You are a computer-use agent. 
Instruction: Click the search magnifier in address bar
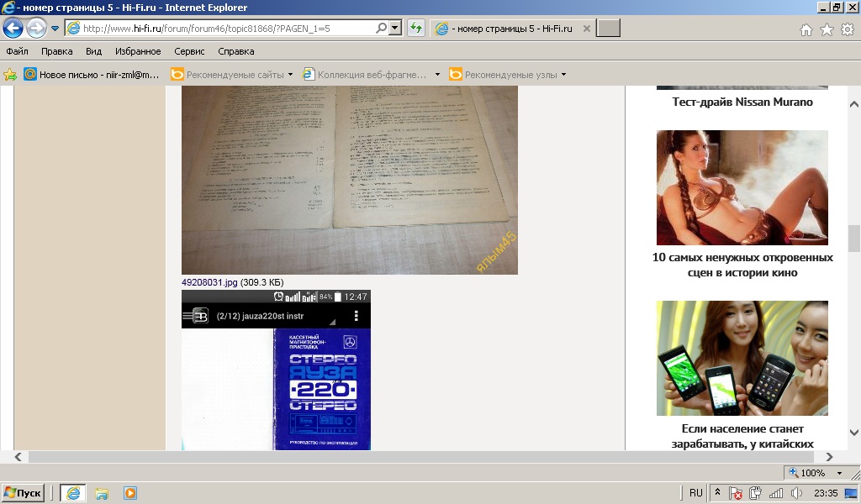click(381, 29)
